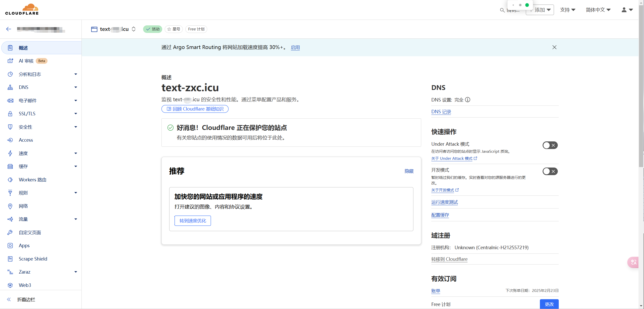The width and height of the screenshot is (644, 309).
Task: Click the DNS network icon in sidebar
Action: (x=10, y=87)
